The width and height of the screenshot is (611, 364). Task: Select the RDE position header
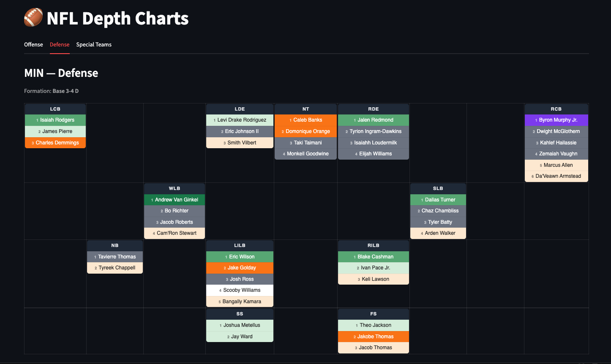tap(374, 109)
